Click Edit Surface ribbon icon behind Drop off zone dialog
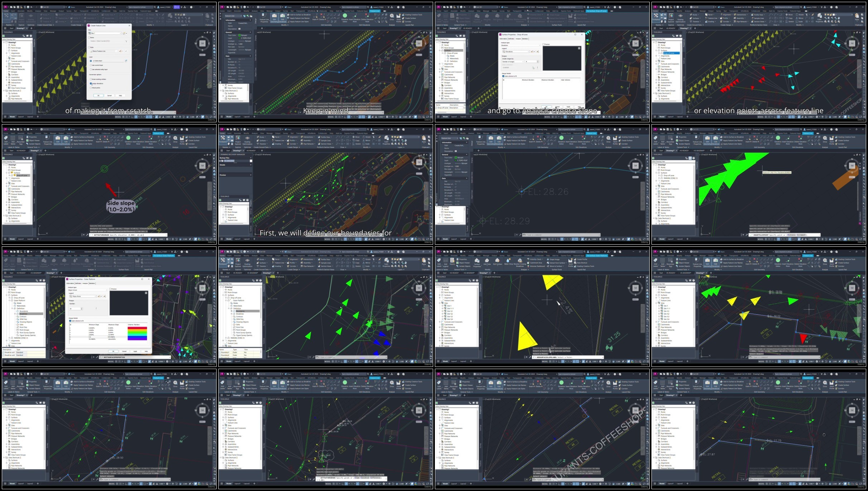The height and width of the screenshot is (491, 868). pyautogui.click(x=498, y=16)
